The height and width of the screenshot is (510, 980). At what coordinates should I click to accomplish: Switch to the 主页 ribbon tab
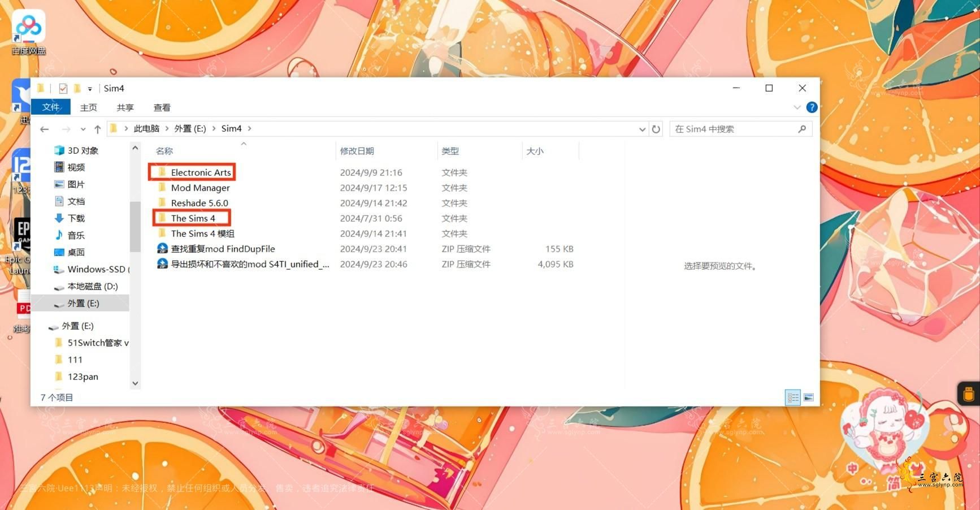pos(88,107)
